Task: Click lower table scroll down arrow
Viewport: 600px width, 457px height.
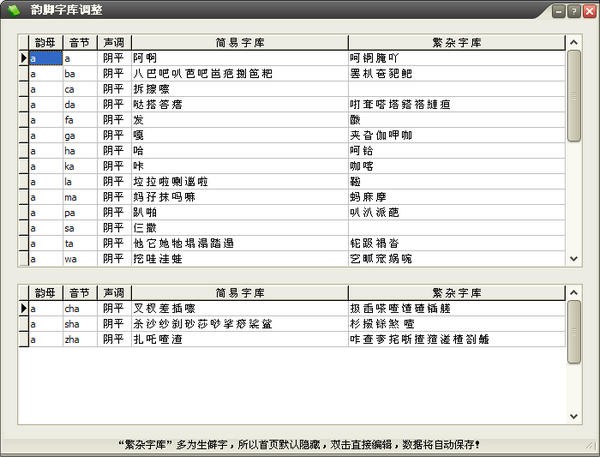Action: tap(574, 416)
